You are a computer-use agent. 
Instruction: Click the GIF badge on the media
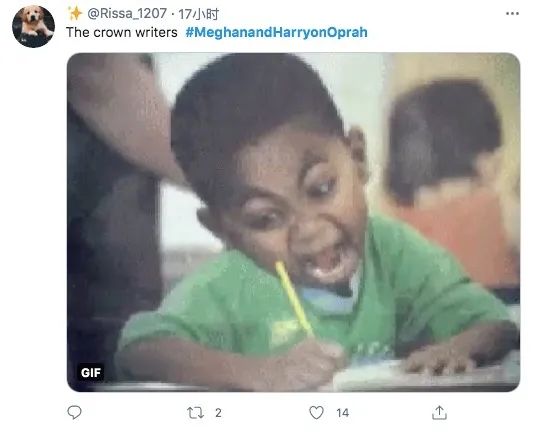click(90, 373)
